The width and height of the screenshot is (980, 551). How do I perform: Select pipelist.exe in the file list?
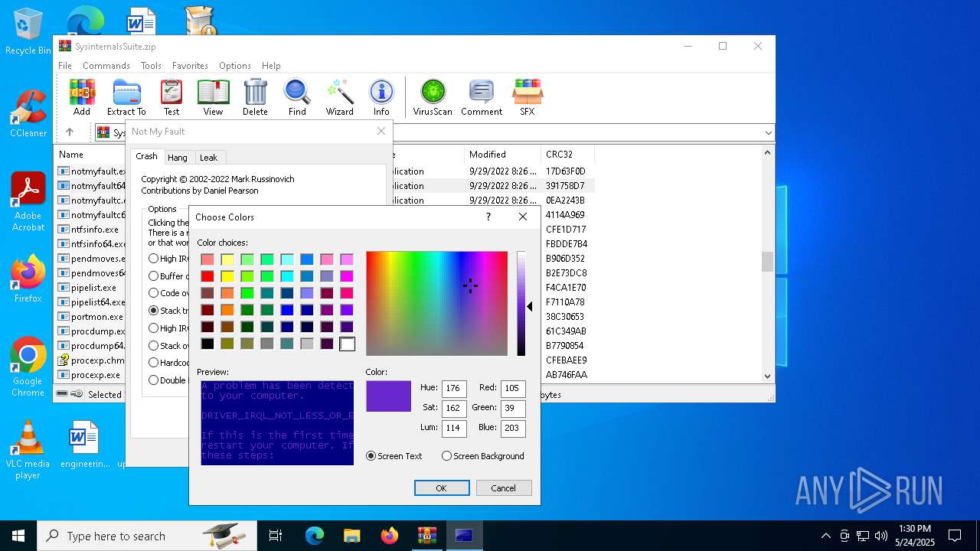click(93, 288)
